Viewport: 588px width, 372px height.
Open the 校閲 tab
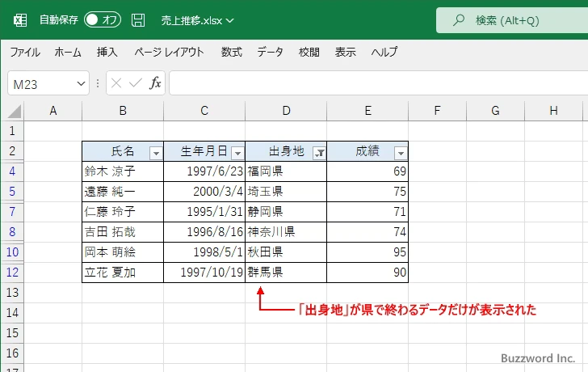pos(309,52)
